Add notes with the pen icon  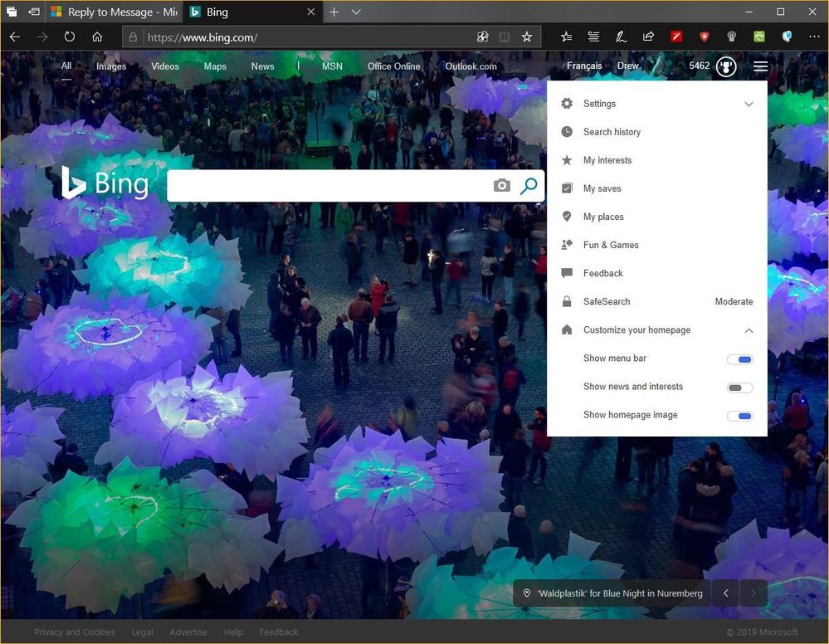622,37
